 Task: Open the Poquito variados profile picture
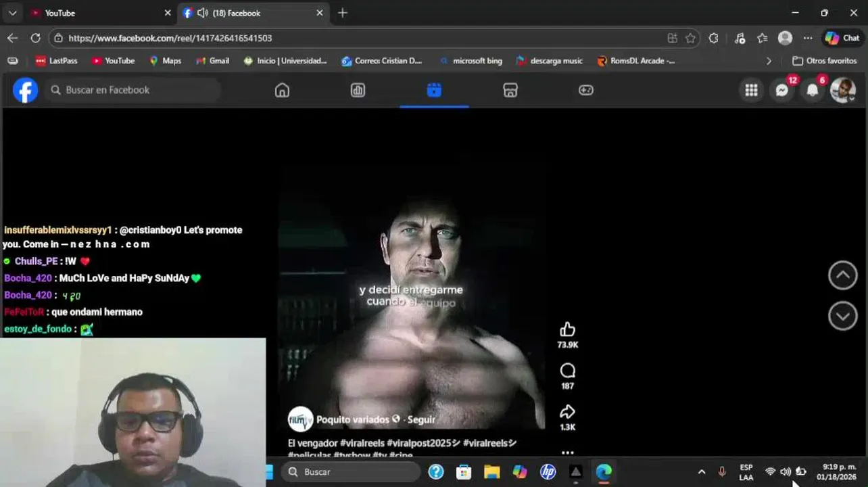coord(300,419)
